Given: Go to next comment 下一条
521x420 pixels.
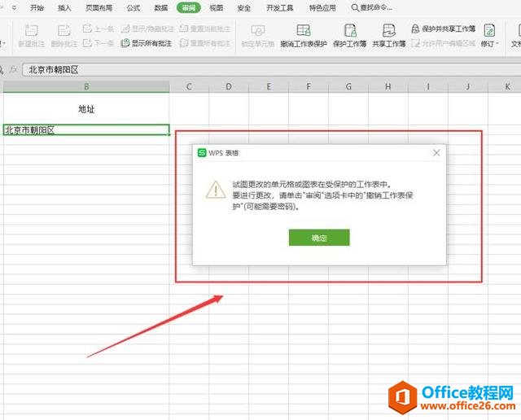Looking at the screenshot, I should [x=99, y=43].
